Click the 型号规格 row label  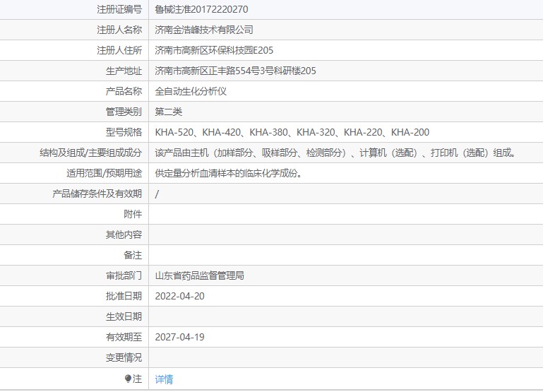coord(124,132)
